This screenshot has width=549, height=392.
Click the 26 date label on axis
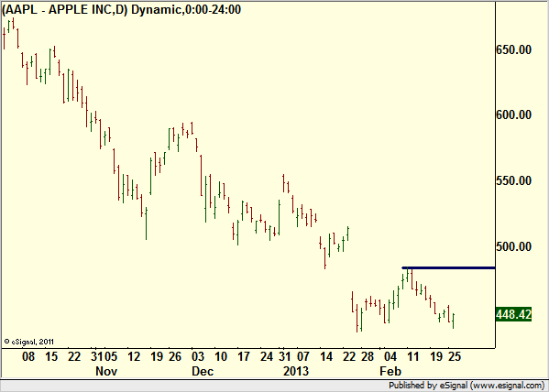point(175,356)
